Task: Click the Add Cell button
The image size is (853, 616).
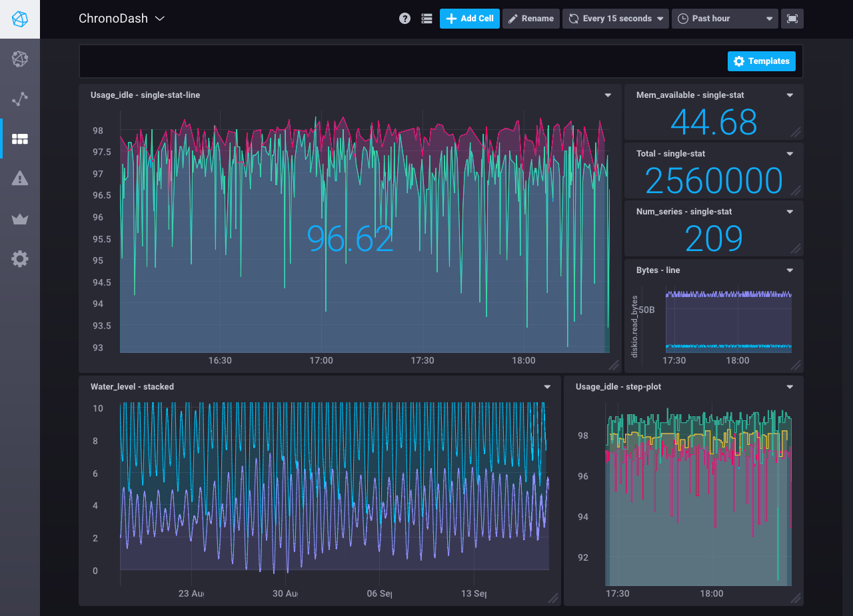Action: pyautogui.click(x=469, y=19)
